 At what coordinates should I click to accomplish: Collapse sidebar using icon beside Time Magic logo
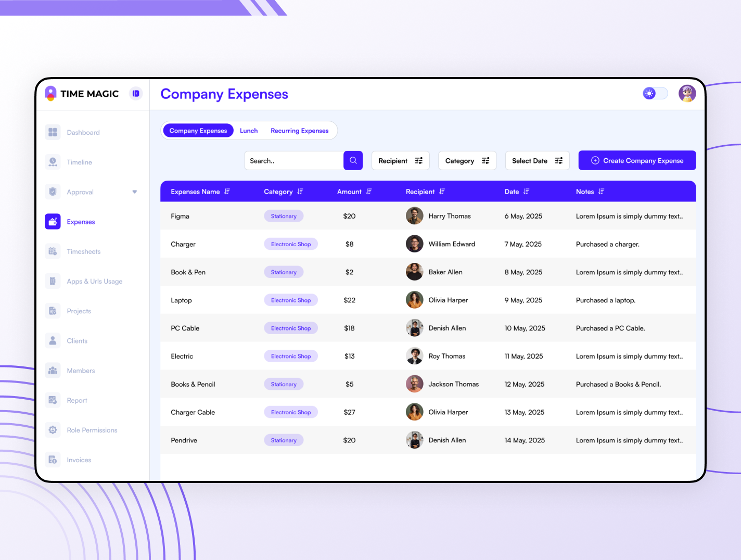tap(136, 94)
